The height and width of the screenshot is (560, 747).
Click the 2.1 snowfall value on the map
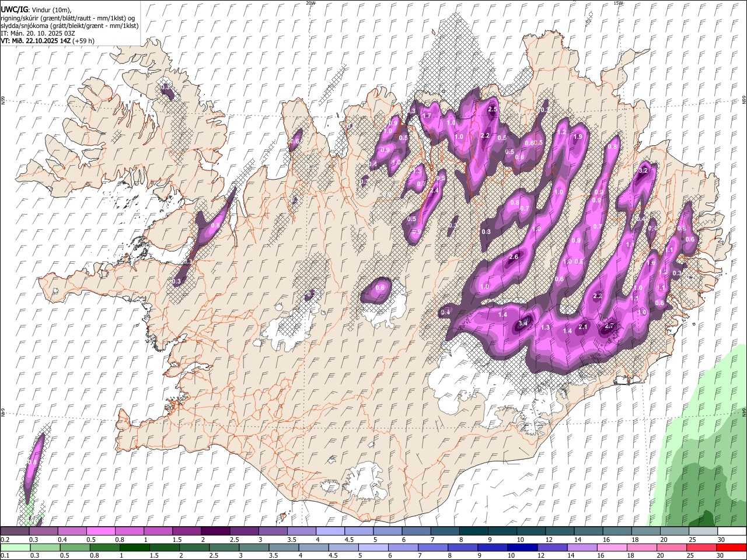582,327
